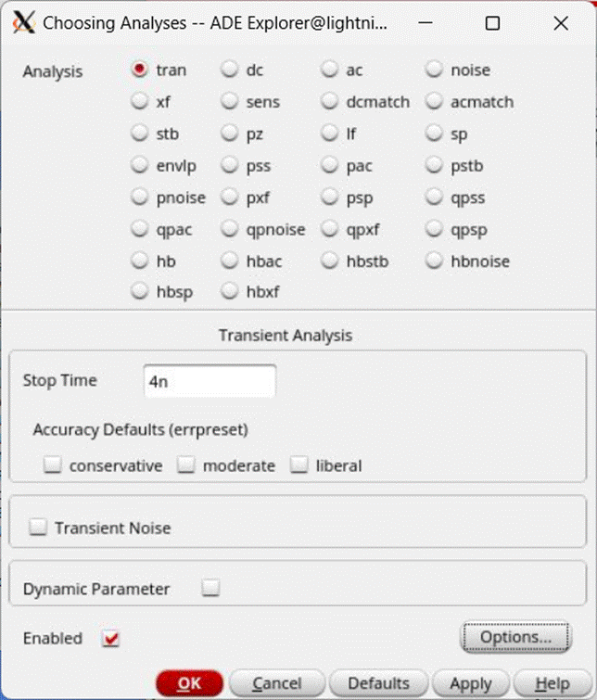The height and width of the screenshot is (700, 597).
Task: Click the Apply button
Action: (x=470, y=683)
